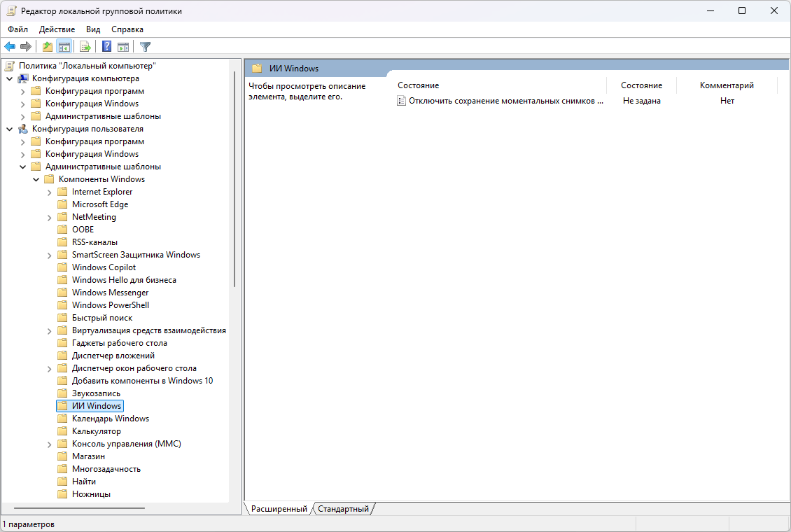This screenshot has height=532, width=791.
Task: Expand the Internet Explorer tree node
Action: click(49, 192)
